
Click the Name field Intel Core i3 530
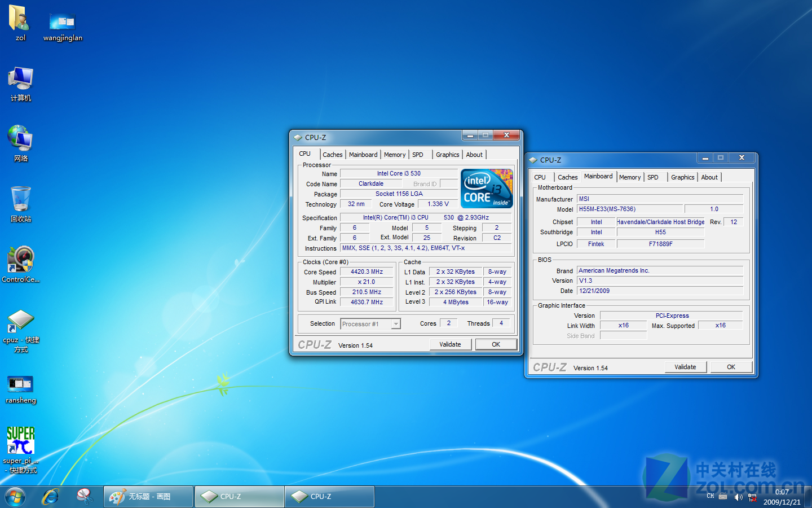click(399, 173)
